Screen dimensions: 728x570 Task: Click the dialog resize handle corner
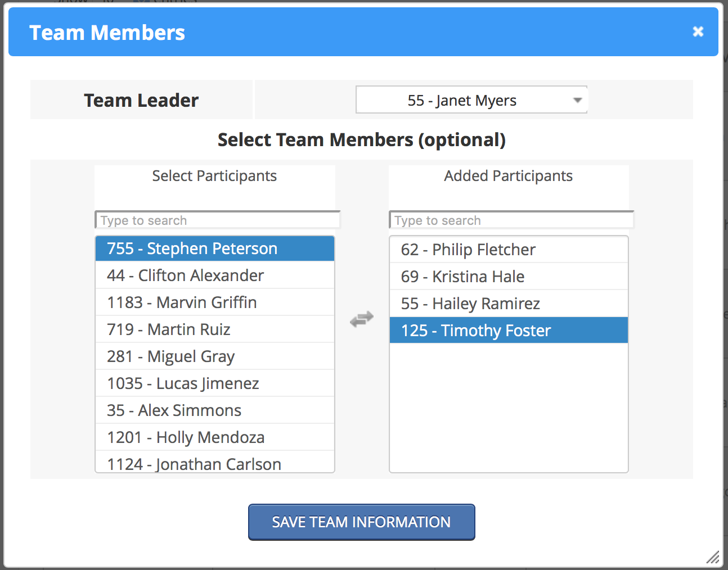click(713, 557)
